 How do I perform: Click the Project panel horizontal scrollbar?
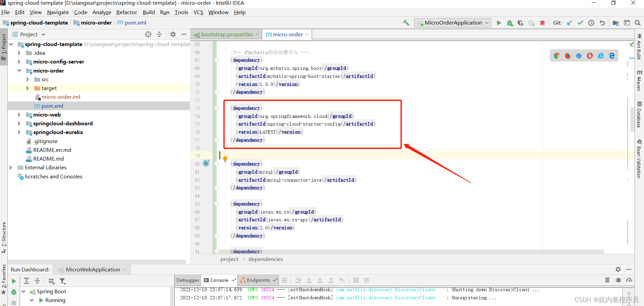click(x=97, y=261)
